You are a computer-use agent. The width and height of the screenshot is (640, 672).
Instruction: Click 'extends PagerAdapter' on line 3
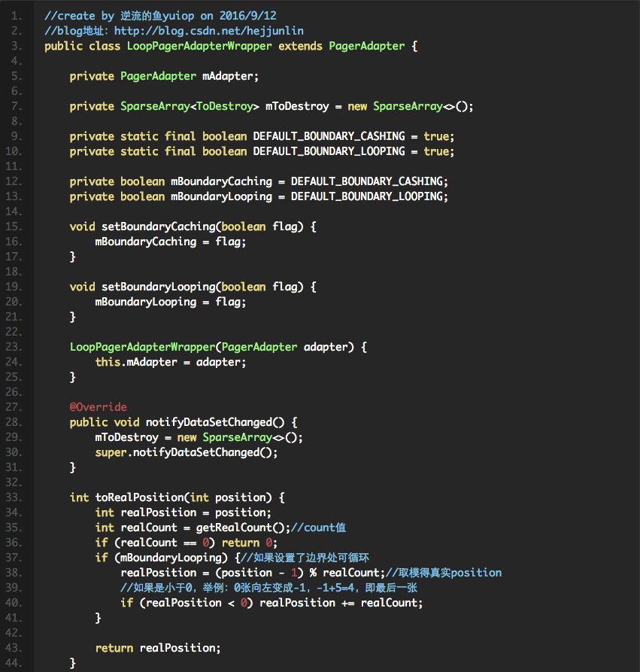pos(341,47)
